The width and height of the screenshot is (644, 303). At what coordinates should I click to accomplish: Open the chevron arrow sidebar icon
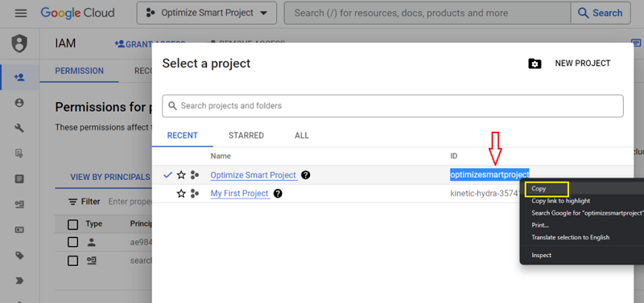click(x=19, y=280)
